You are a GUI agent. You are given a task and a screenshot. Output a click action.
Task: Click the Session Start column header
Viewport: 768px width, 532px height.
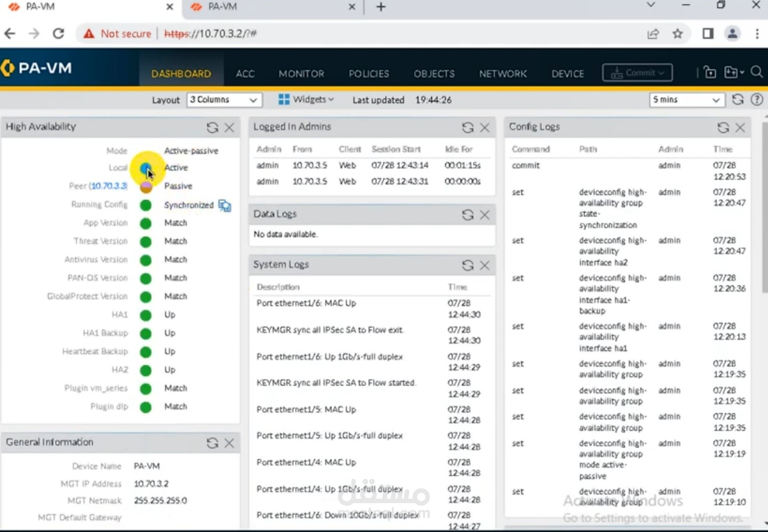click(x=396, y=149)
